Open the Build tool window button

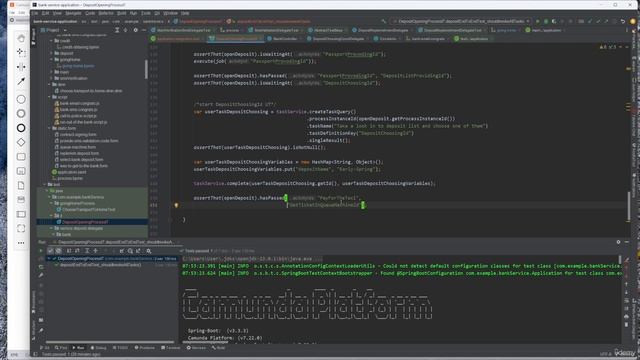click(219, 348)
